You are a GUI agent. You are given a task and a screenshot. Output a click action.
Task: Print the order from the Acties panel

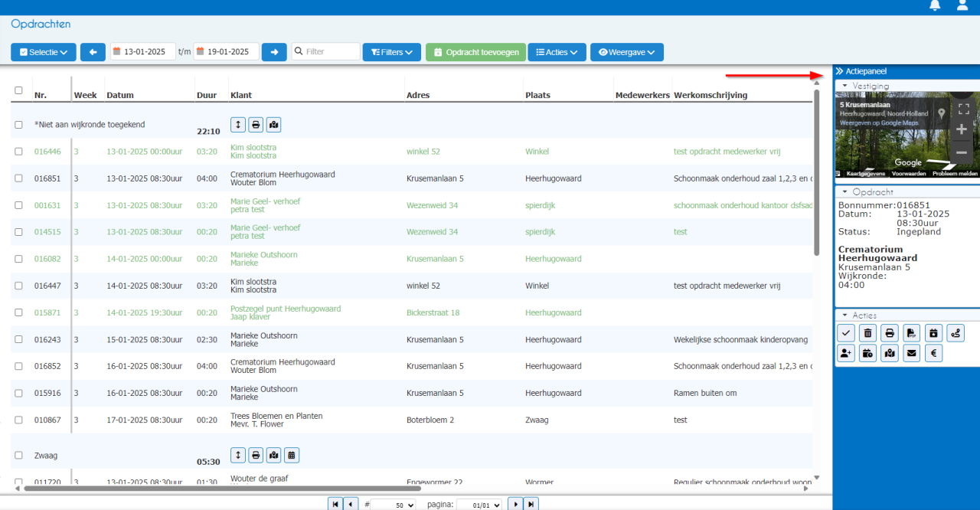pos(890,333)
